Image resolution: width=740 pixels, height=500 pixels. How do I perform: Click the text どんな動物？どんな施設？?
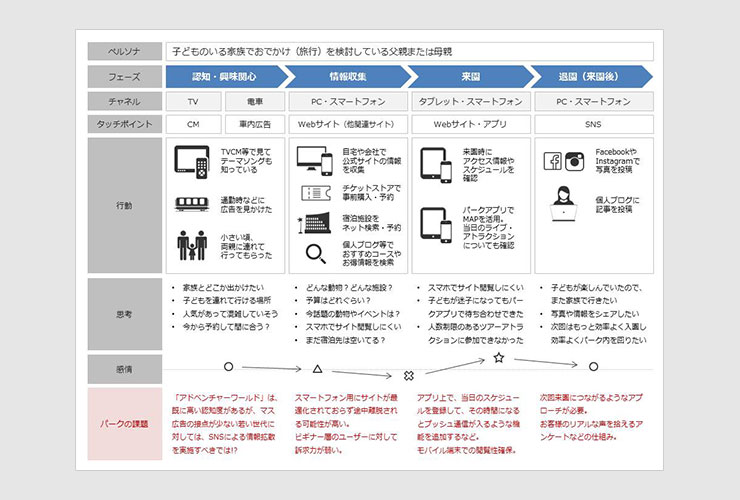pos(349,288)
